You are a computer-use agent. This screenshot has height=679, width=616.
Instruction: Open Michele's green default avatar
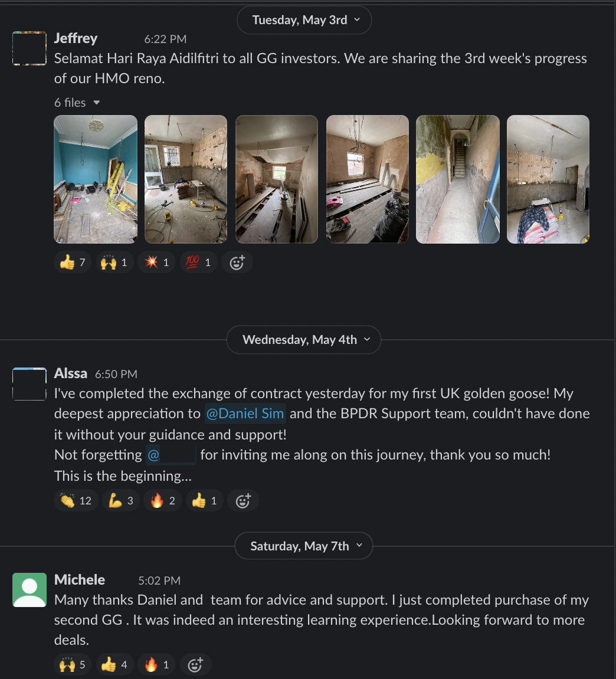(x=30, y=590)
